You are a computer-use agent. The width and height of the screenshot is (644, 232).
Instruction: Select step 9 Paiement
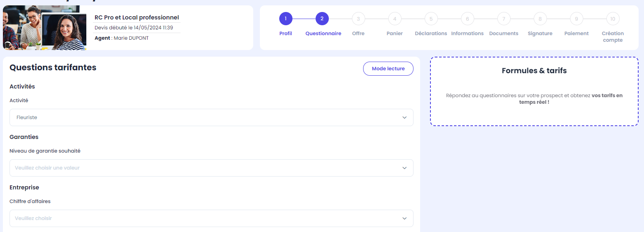tap(576, 19)
